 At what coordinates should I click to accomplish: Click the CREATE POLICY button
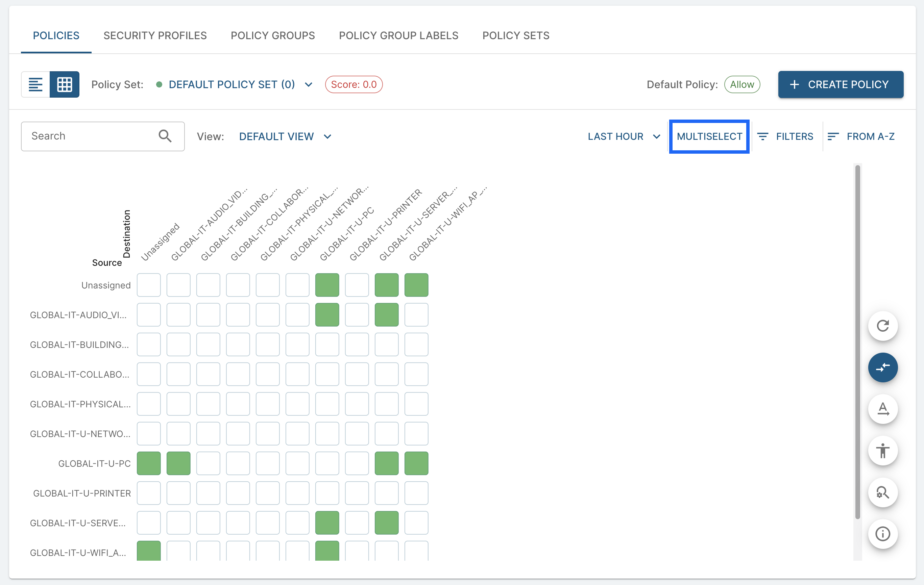tap(840, 84)
